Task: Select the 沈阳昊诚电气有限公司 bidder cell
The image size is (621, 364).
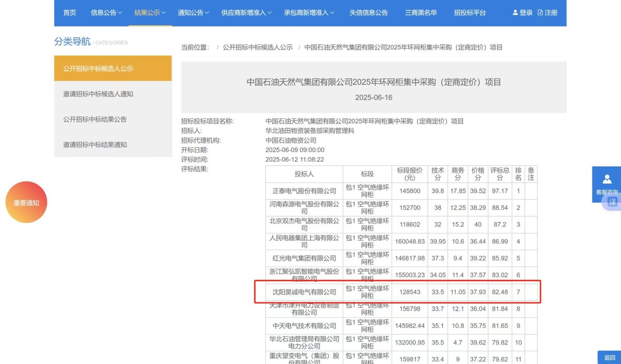Action: pyautogui.click(x=304, y=292)
